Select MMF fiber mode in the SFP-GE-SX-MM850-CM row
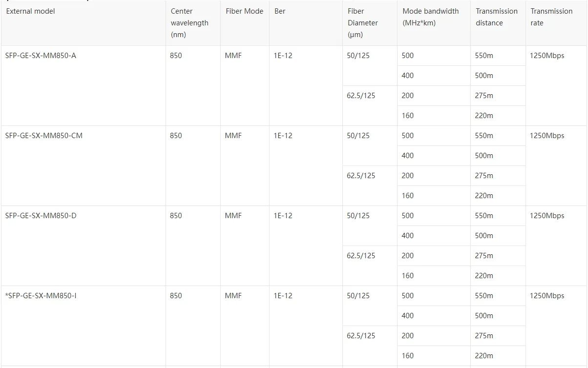Viewport: 588px width, 368px height. tap(233, 136)
